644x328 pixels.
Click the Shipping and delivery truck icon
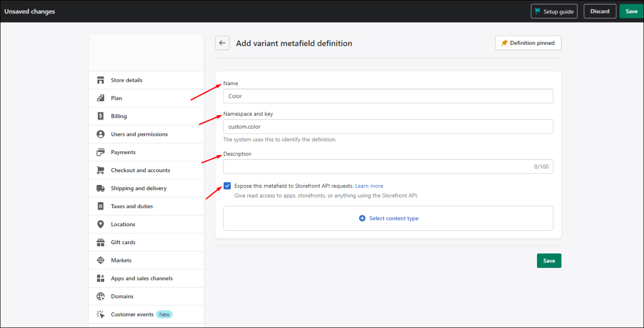coord(100,188)
